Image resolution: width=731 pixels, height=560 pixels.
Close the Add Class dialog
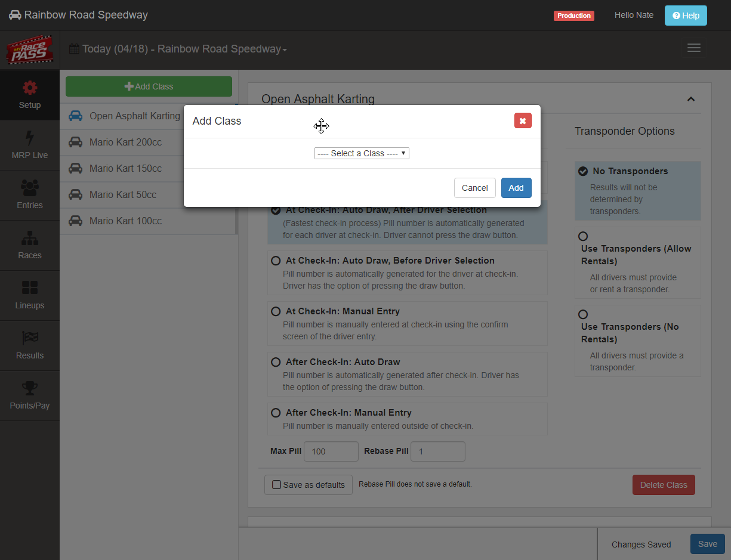click(x=522, y=121)
